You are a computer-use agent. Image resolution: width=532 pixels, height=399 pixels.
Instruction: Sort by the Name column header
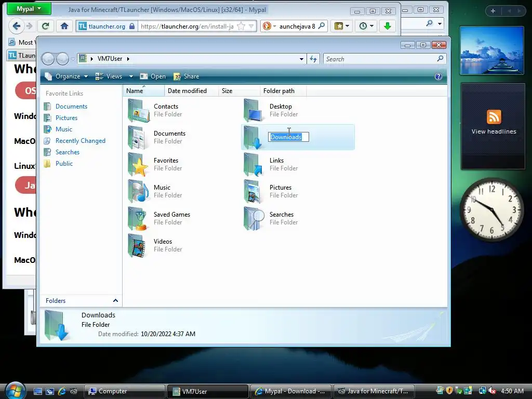(x=143, y=90)
